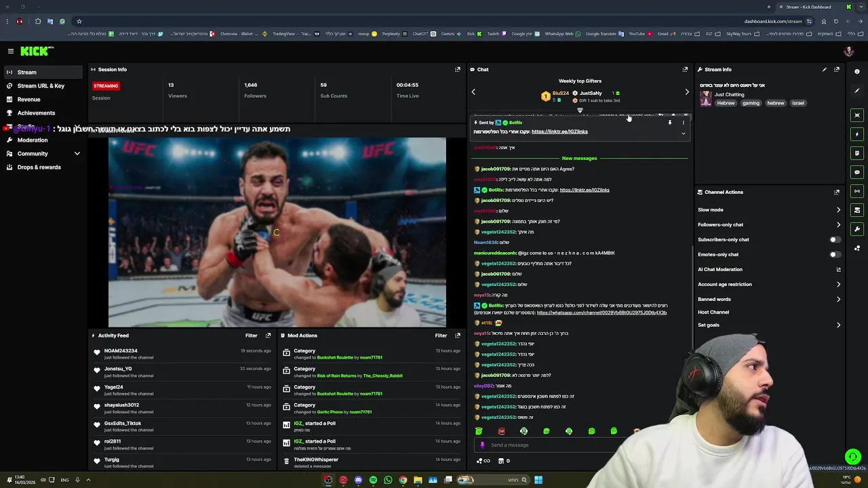
Task: Pop out the Chat panel
Action: tap(685, 69)
